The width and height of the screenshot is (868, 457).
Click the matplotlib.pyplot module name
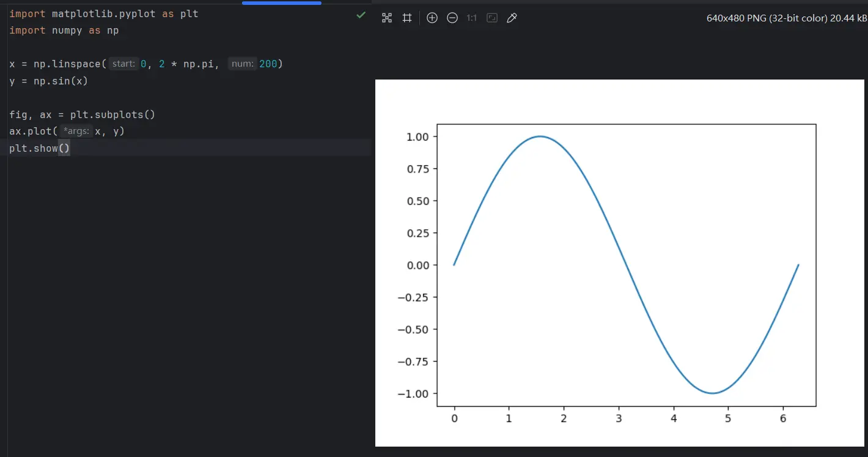pyautogui.click(x=103, y=13)
